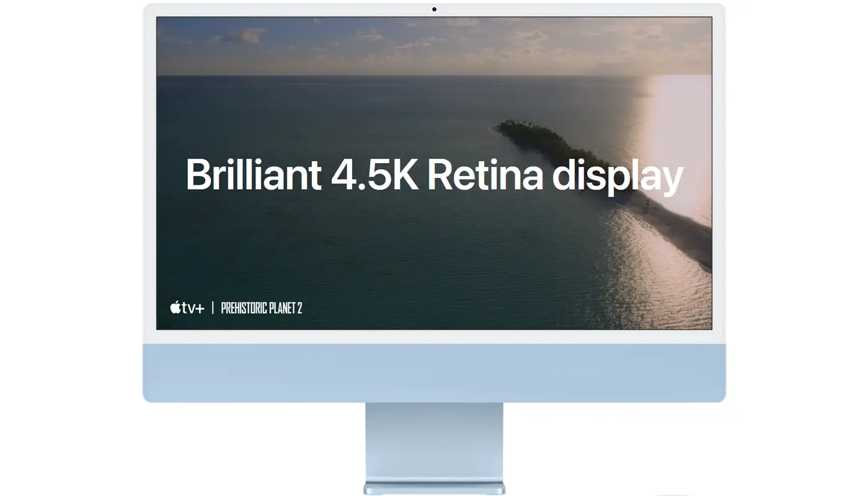Image resolution: width=868 pixels, height=496 pixels.
Task: Click the "Brilliant 4.5K Retina display" headline
Action: (434, 175)
